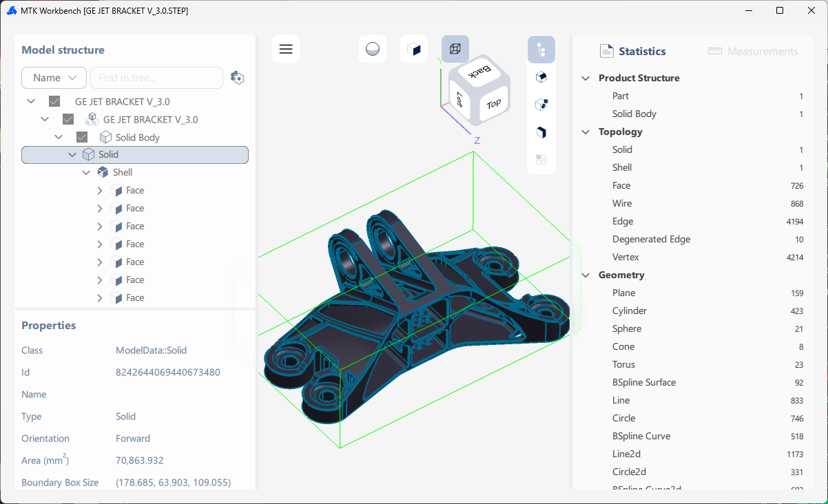This screenshot has height=504, width=828.
Task: Focus the Find in tree search field
Action: click(x=156, y=78)
